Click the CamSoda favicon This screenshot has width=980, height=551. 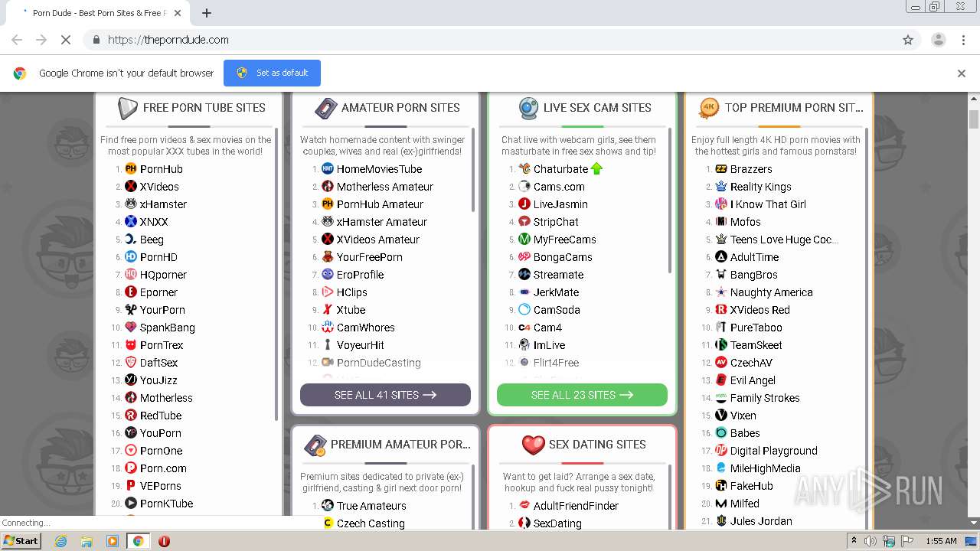(524, 310)
